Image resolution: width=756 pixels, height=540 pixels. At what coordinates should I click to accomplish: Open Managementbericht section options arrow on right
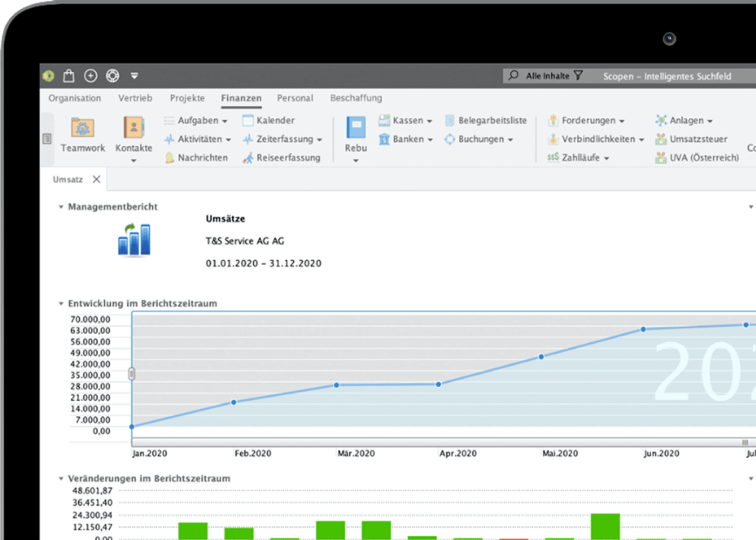(x=751, y=207)
